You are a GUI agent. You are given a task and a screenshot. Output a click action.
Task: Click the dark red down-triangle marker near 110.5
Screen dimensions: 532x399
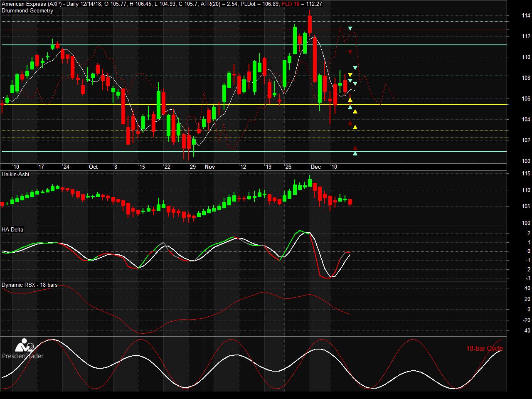(350, 52)
